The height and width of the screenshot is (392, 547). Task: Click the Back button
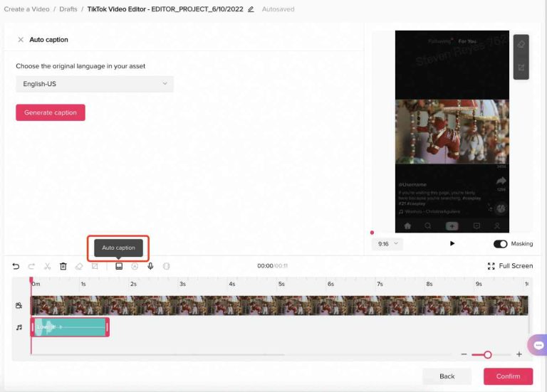[x=447, y=376]
